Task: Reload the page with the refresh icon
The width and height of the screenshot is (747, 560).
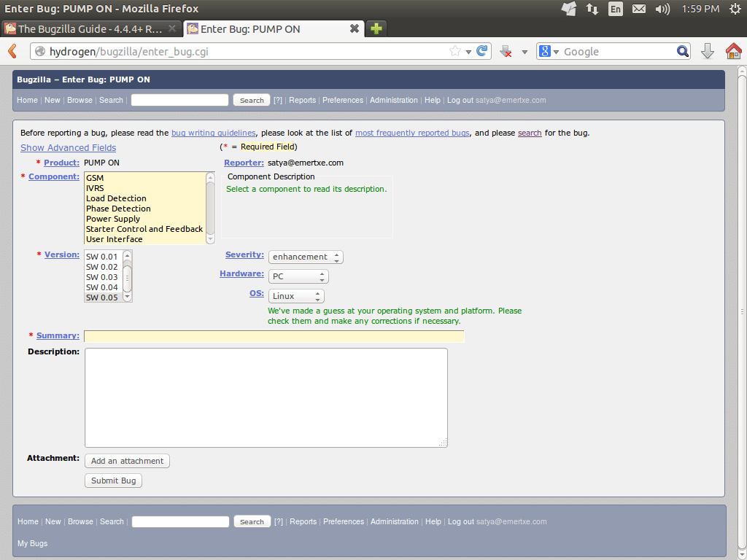Action: coord(482,51)
